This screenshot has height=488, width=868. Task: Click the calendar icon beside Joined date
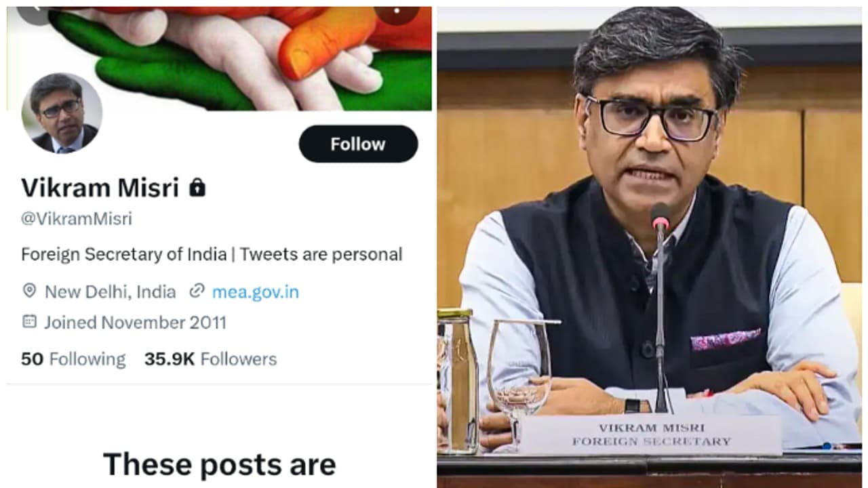(x=29, y=321)
